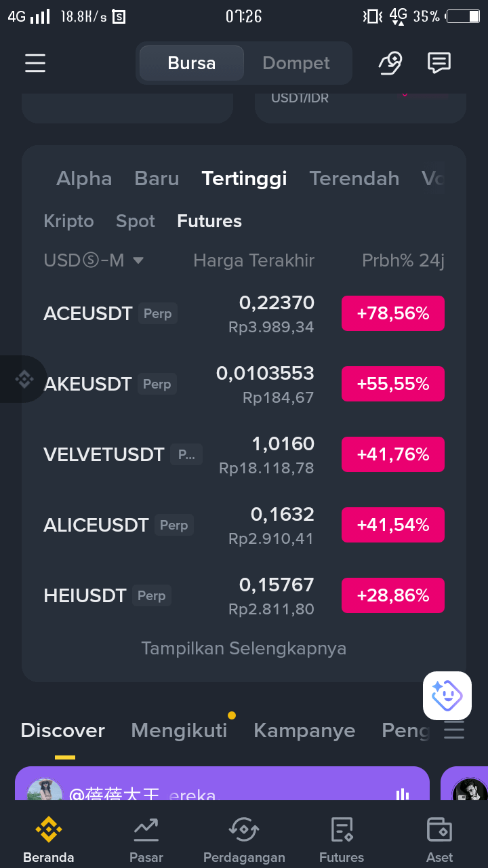The width and height of the screenshot is (488, 868).
Task: Tap the +78,56% ACEUSDT change button
Action: pyautogui.click(x=393, y=313)
